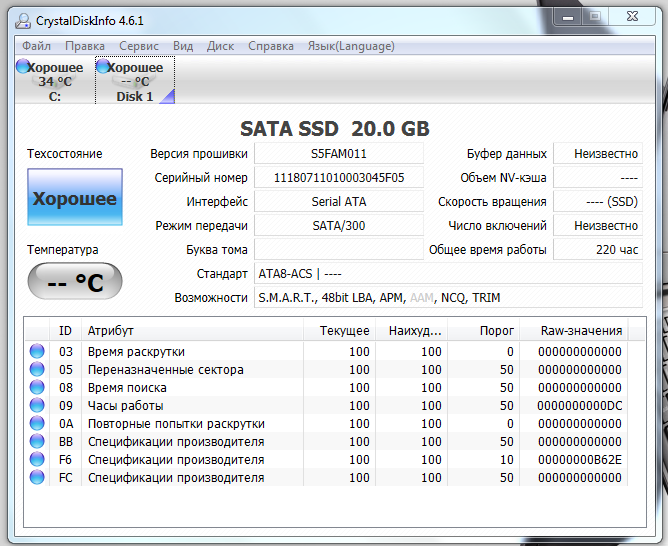
Task: Open the Язык(Language) menu
Action: pyautogui.click(x=351, y=46)
